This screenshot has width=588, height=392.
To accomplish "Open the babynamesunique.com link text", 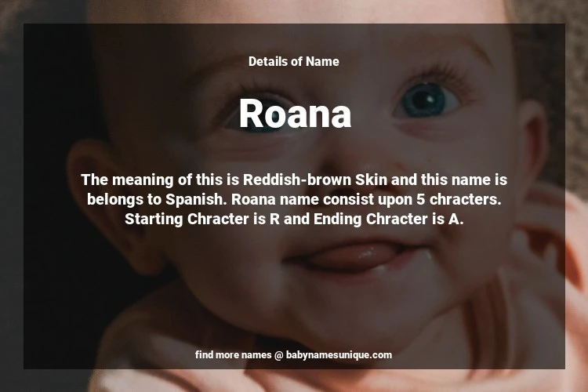I will pyautogui.click(x=339, y=355).
